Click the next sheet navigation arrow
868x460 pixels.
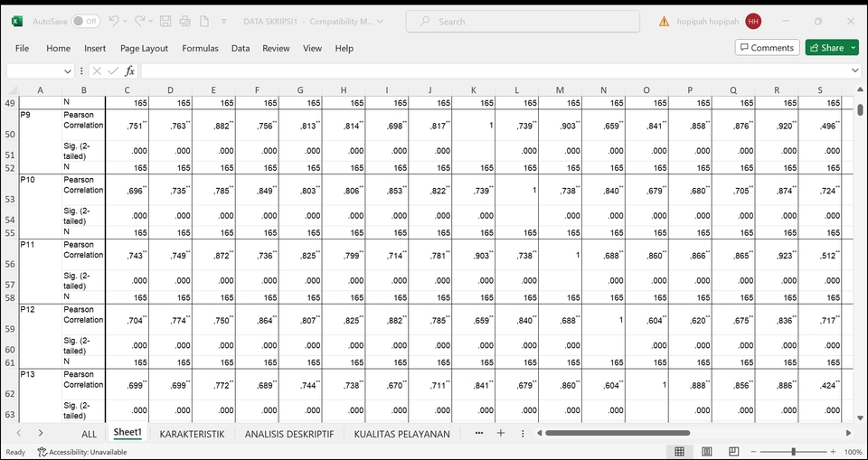(x=41, y=433)
